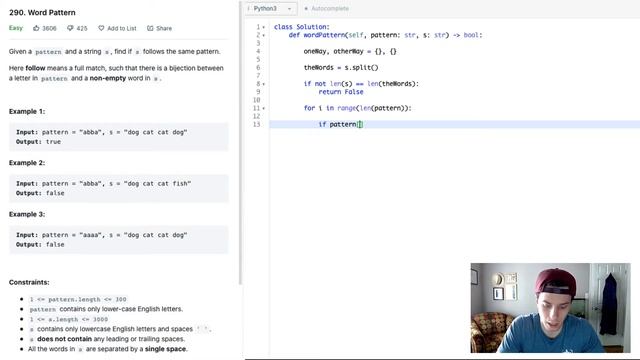The height and width of the screenshot is (360, 640).
Task: Click the oneWay, otherWay = {}, {} line
Action: [x=350, y=51]
